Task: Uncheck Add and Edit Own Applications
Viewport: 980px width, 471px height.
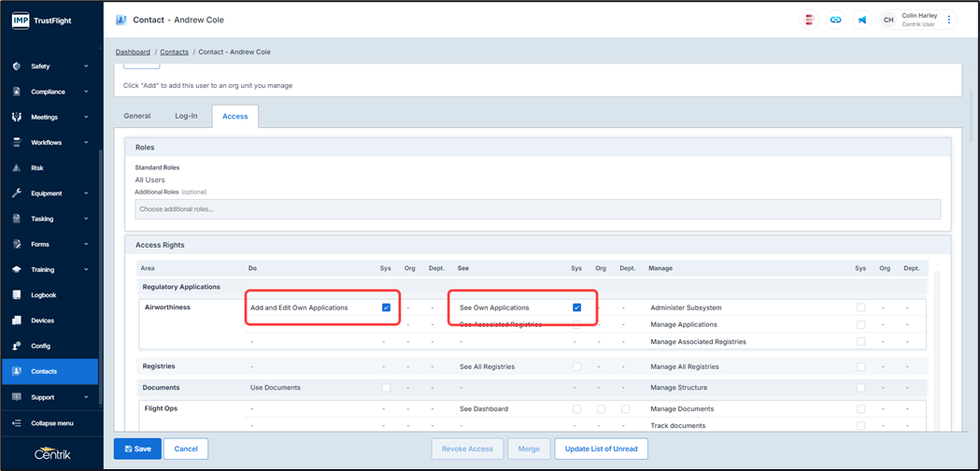Action: [386, 307]
